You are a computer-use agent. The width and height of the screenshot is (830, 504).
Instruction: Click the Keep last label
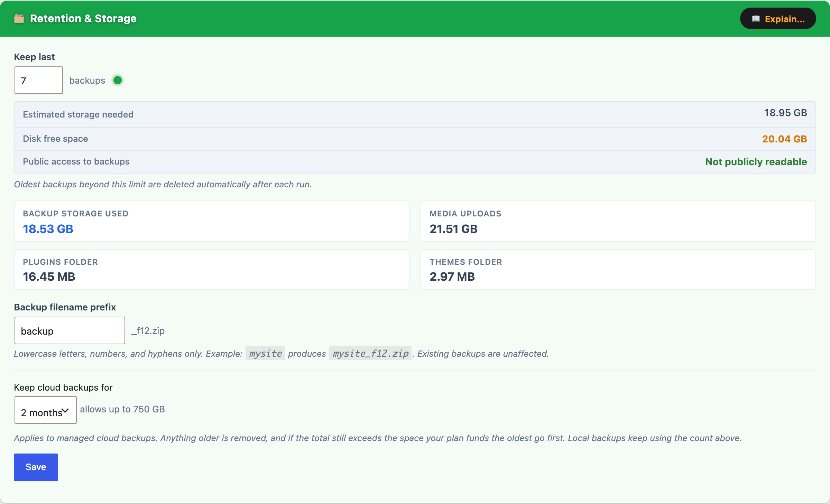click(34, 57)
